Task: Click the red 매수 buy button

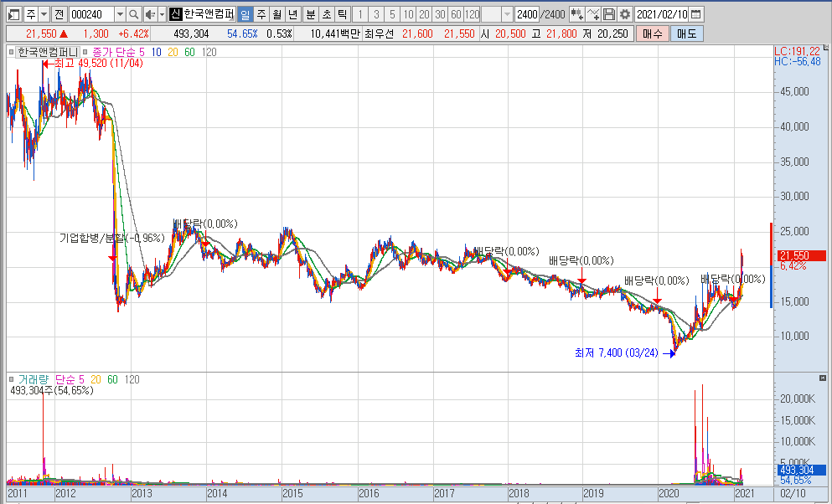Action: click(652, 33)
